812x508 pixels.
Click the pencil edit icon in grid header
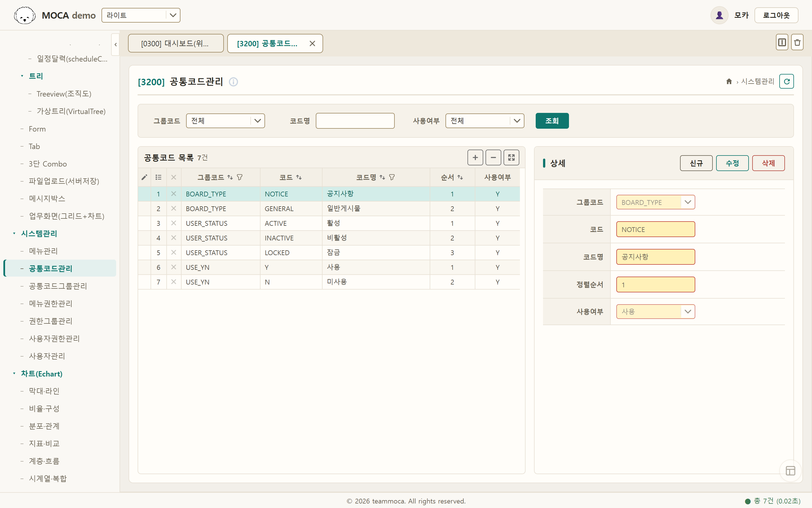[x=144, y=177]
